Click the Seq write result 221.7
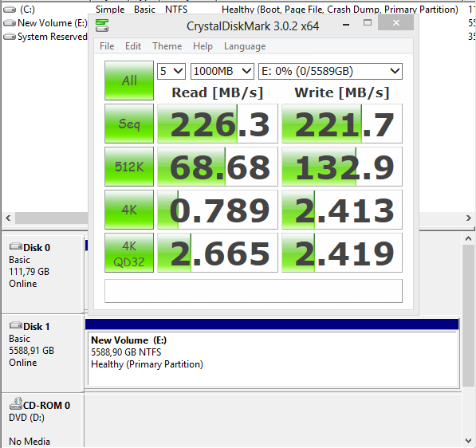Image resolution: width=476 pixels, height=448 pixels. 342,124
